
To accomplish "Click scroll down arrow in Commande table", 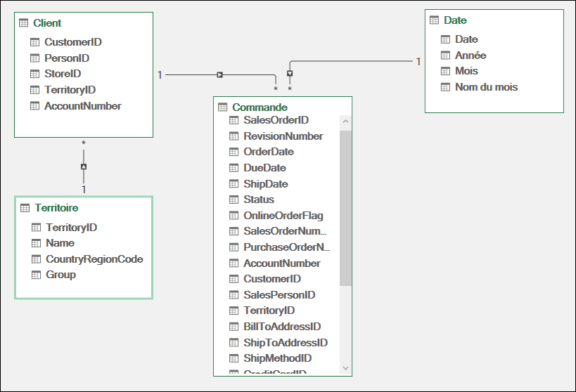I will click(x=345, y=368).
